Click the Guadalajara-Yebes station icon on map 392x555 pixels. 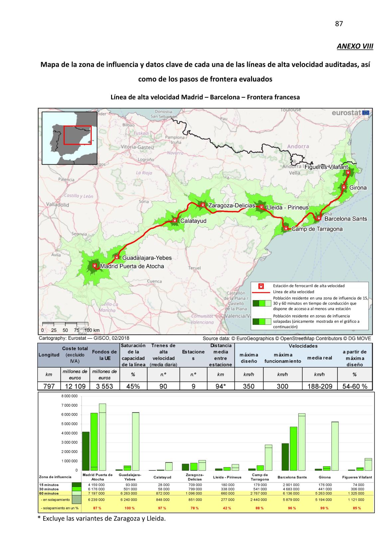click(x=117, y=257)
